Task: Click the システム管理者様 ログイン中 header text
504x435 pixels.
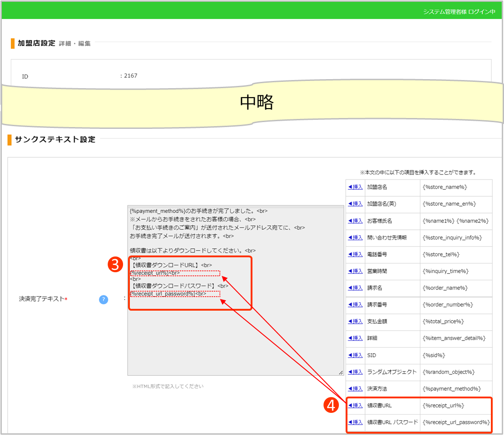Action: pyautogui.click(x=459, y=11)
